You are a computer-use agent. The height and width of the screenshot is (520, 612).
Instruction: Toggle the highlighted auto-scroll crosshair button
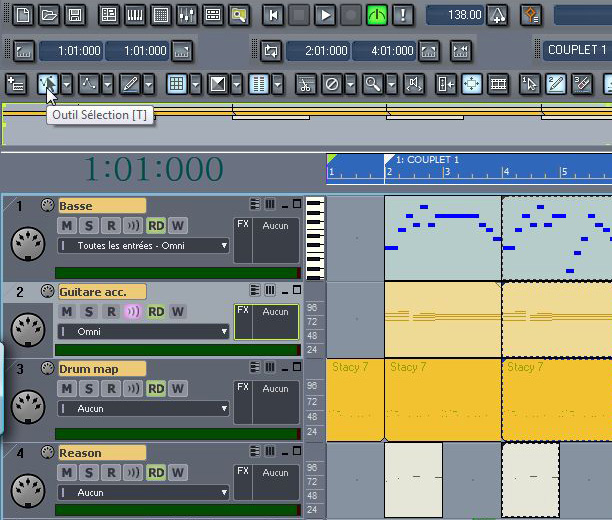[471, 84]
